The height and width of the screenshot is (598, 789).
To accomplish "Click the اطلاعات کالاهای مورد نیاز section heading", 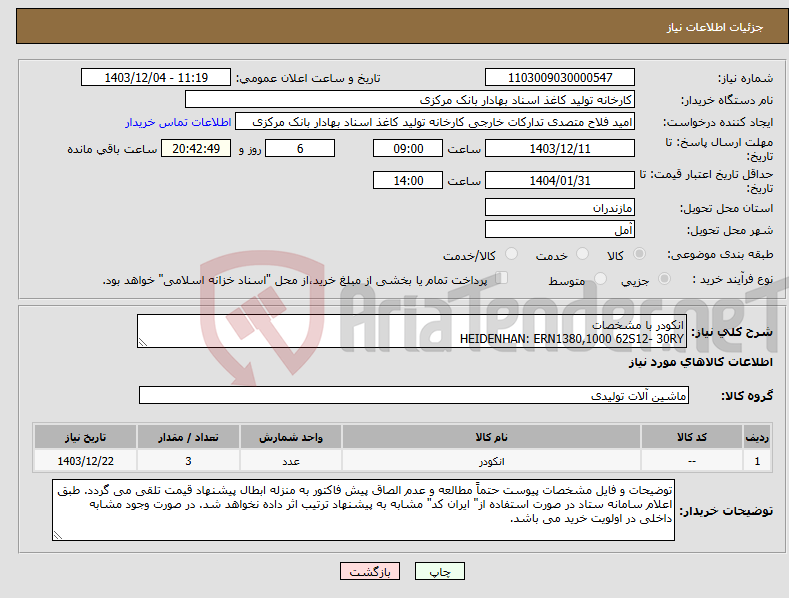I will 700,362.
